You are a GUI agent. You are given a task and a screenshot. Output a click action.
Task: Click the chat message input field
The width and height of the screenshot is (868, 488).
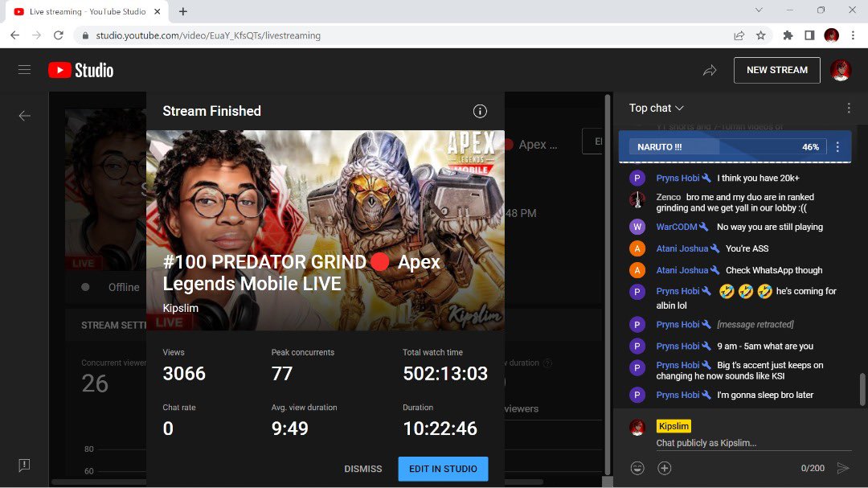coord(753,443)
